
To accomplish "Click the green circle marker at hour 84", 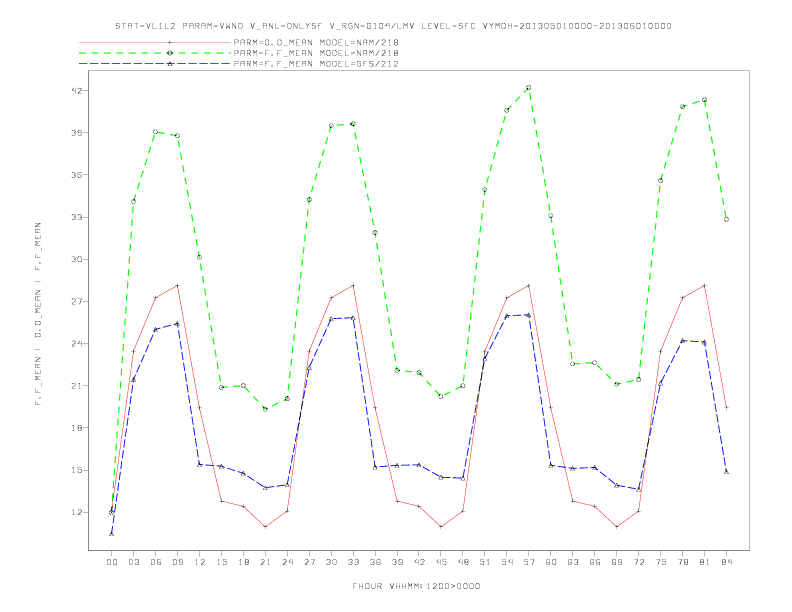I will click(726, 220).
